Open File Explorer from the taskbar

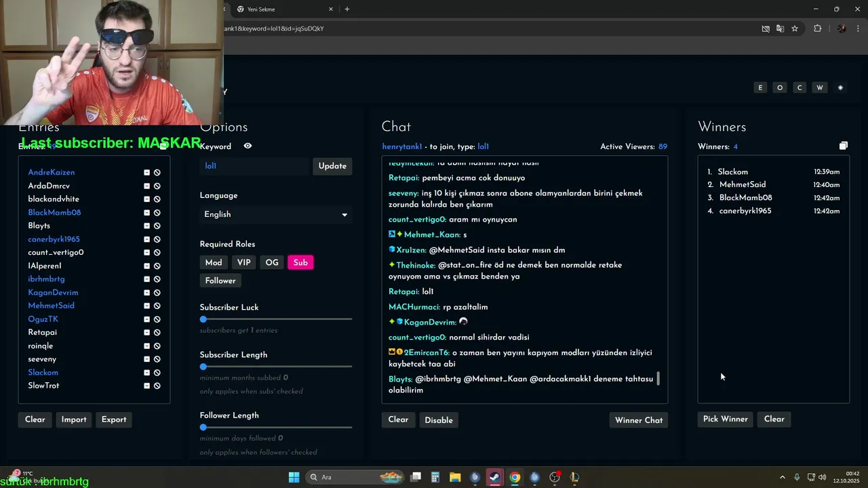click(455, 477)
